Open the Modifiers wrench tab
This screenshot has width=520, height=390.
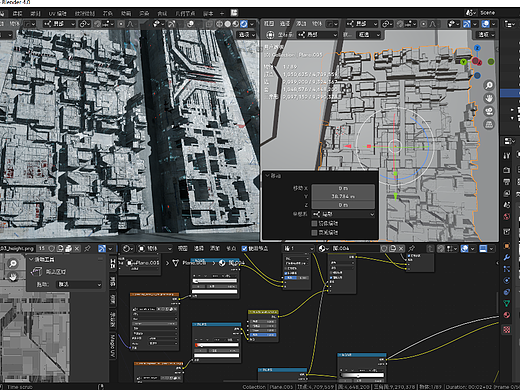(507, 257)
